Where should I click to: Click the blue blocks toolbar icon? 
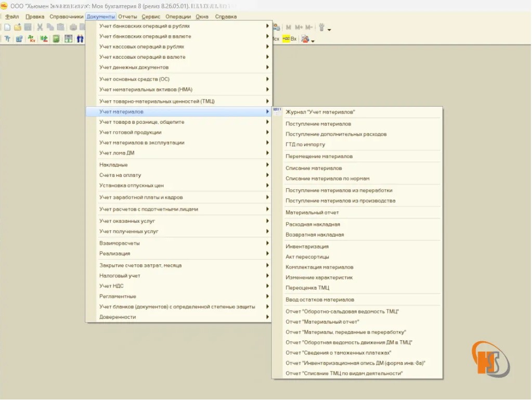coord(19,39)
